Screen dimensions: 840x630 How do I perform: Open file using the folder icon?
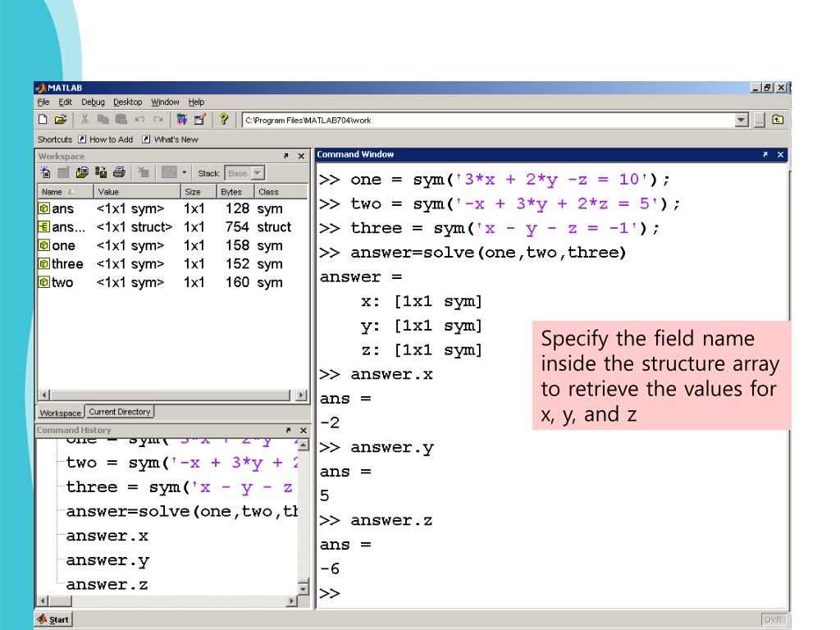[x=61, y=120]
